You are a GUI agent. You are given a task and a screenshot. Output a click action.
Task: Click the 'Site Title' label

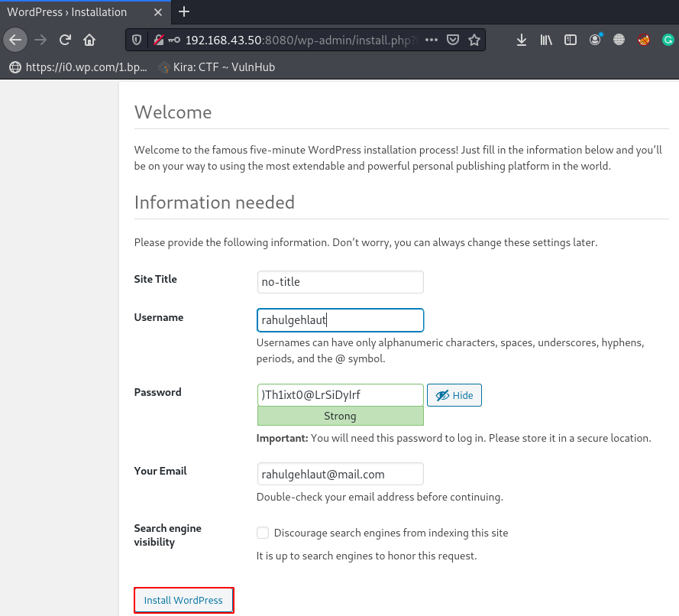tap(156, 279)
